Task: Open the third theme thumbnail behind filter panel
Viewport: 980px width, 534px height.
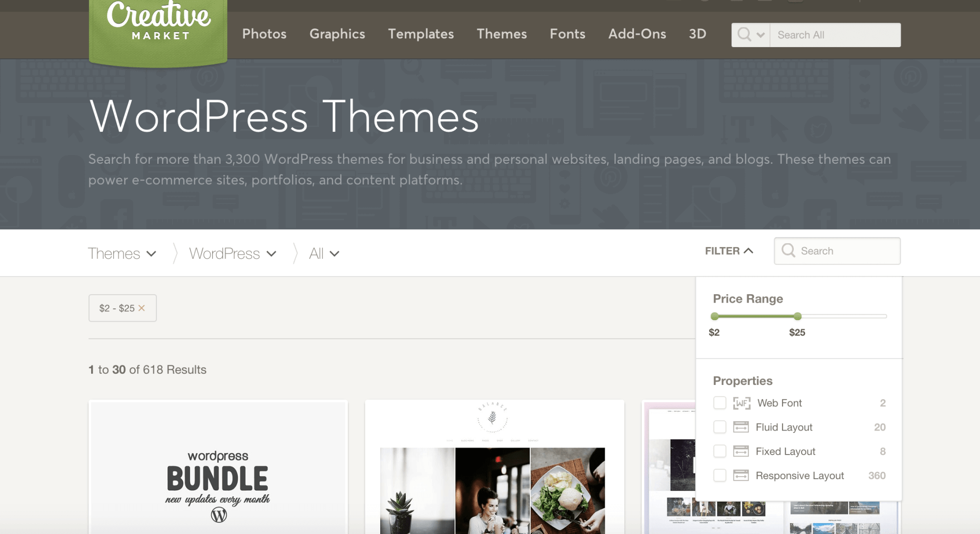Action: tap(669, 467)
